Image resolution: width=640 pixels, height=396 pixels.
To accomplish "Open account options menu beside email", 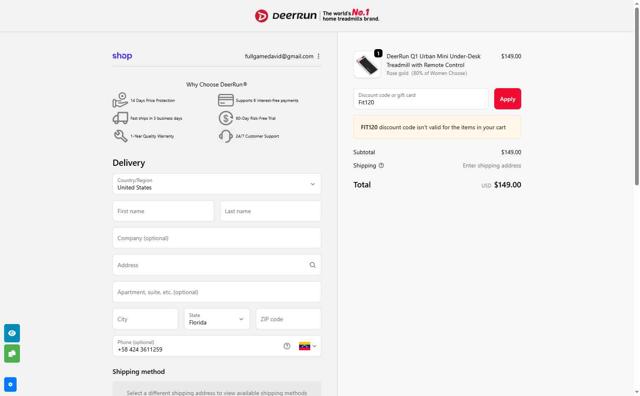I will 318,56.
